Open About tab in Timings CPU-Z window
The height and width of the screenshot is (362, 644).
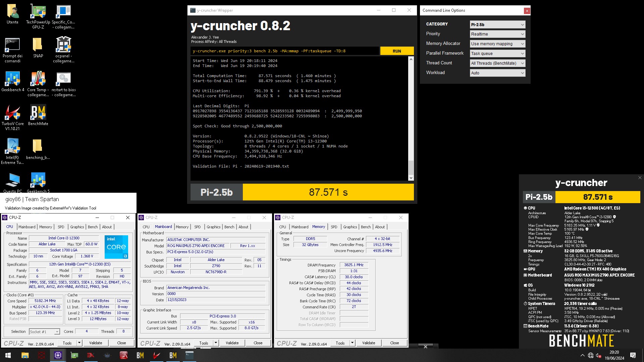tap(380, 227)
